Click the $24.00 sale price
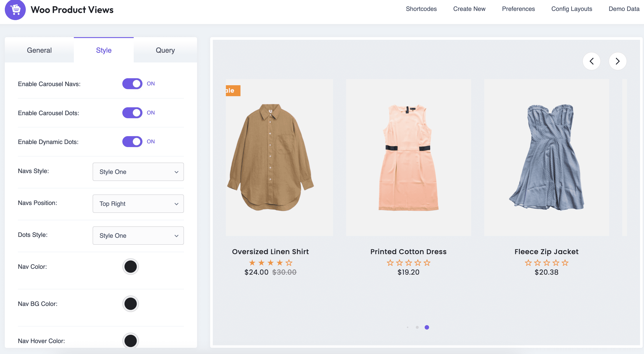 [x=256, y=272]
